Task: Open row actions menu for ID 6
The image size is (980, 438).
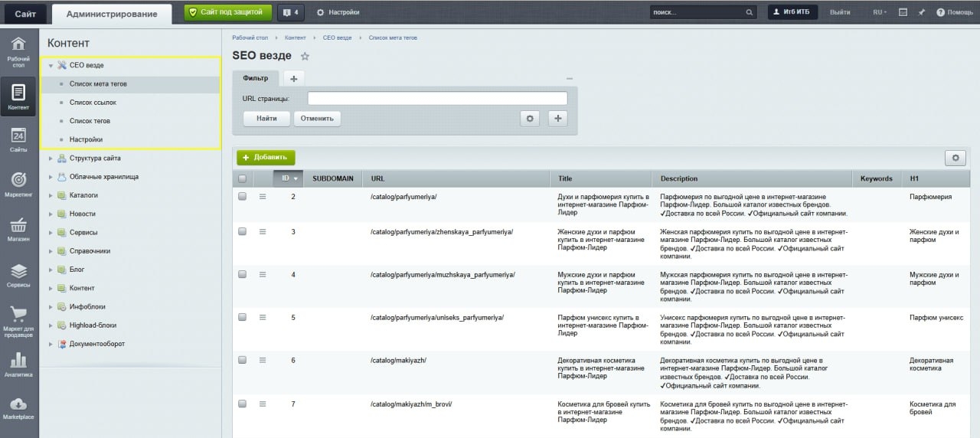Action: pos(263,360)
